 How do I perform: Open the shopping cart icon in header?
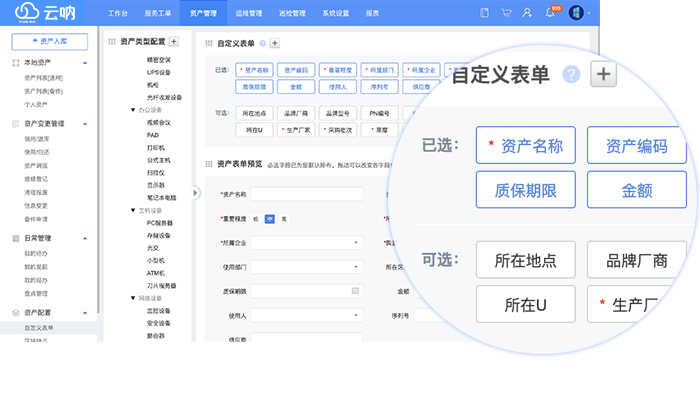[x=506, y=13]
